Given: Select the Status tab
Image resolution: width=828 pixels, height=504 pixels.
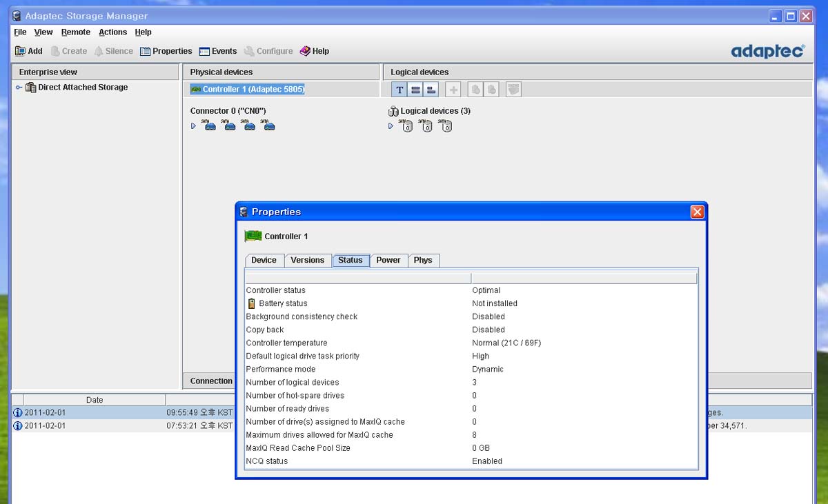Looking at the screenshot, I should pyautogui.click(x=351, y=260).
